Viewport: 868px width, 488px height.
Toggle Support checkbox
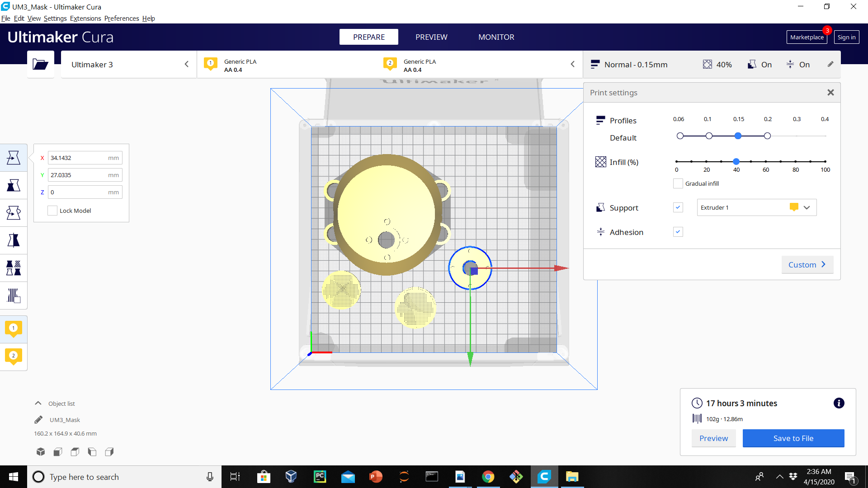pyautogui.click(x=678, y=207)
